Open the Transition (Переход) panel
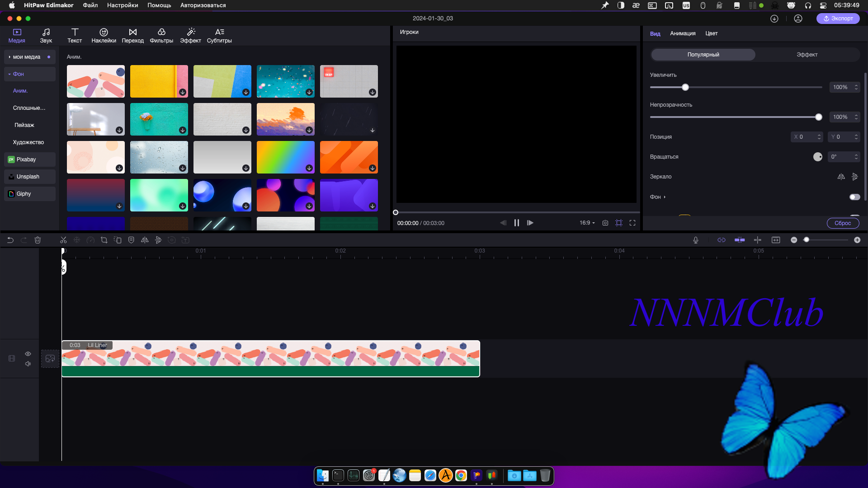Image resolution: width=868 pixels, height=488 pixels. tap(132, 36)
